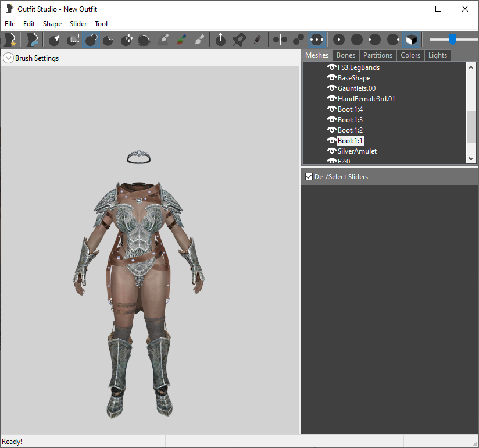Select the gray Weight paint brush
The width and height of the screenshot is (479, 448).
click(x=163, y=40)
